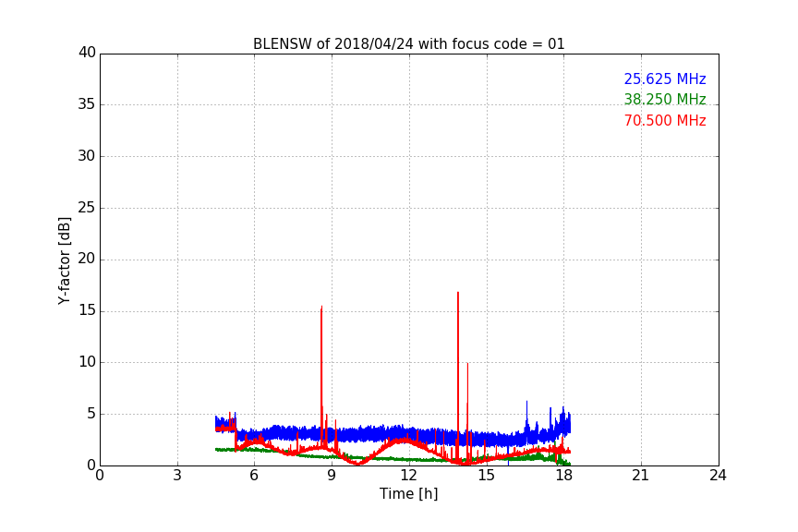798x532 pixels.
Task: Click y-axis tick label "40"
Action: pos(87,53)
